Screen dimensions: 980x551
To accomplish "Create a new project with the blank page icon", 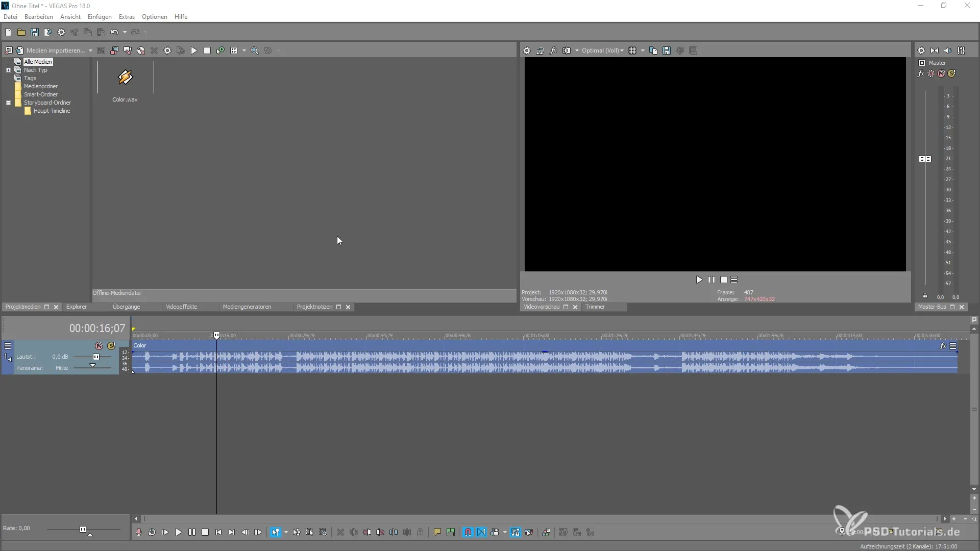I will pos(8,32).
